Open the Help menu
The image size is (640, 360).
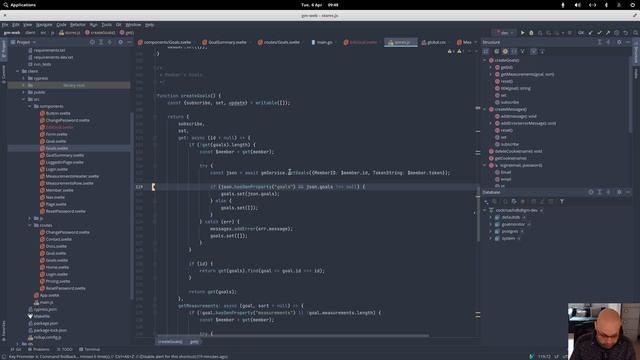coord(150,25)
